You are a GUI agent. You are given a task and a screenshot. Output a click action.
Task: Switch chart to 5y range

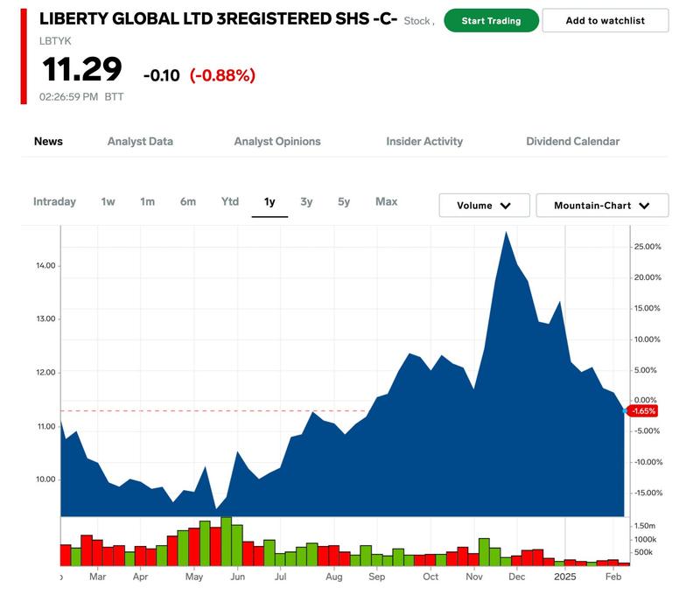[x=344, y=201]
